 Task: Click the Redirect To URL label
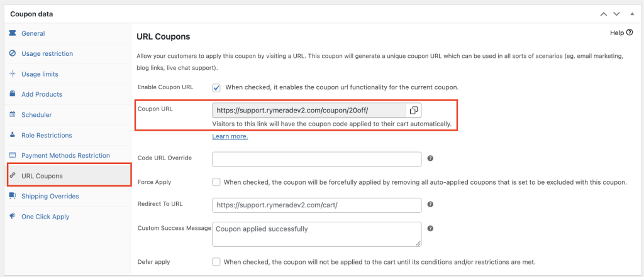coord(160,204)
